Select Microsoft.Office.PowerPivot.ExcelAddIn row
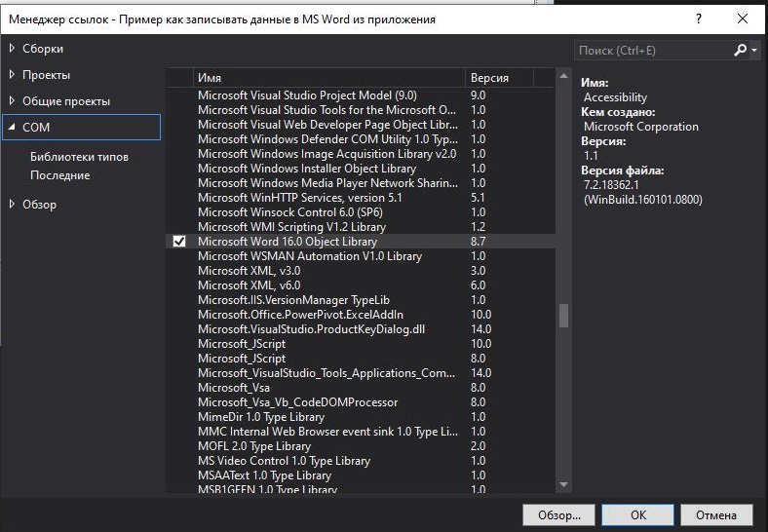This screenshot has width=768, height=532. (361, 315)
